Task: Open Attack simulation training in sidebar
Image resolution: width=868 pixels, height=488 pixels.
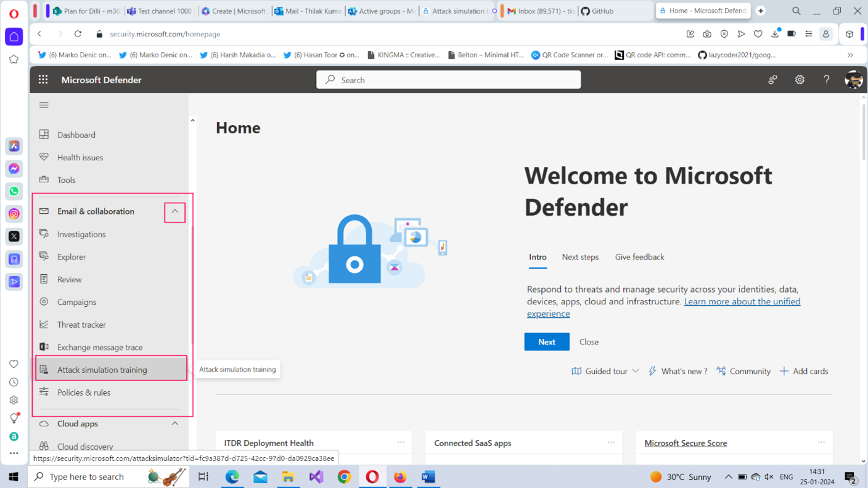Action: point(102,370)
